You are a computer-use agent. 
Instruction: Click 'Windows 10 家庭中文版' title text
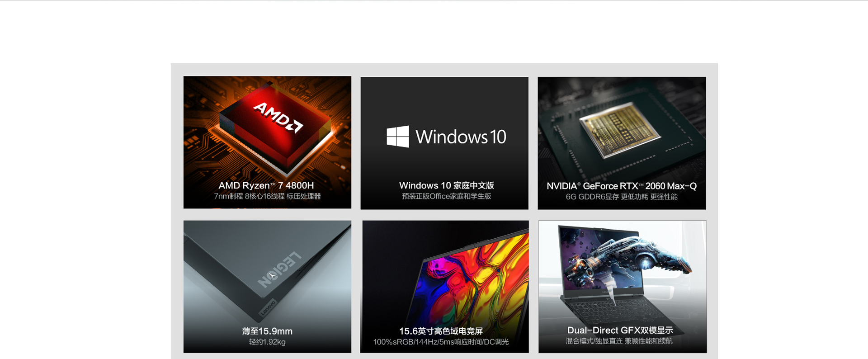446,185
